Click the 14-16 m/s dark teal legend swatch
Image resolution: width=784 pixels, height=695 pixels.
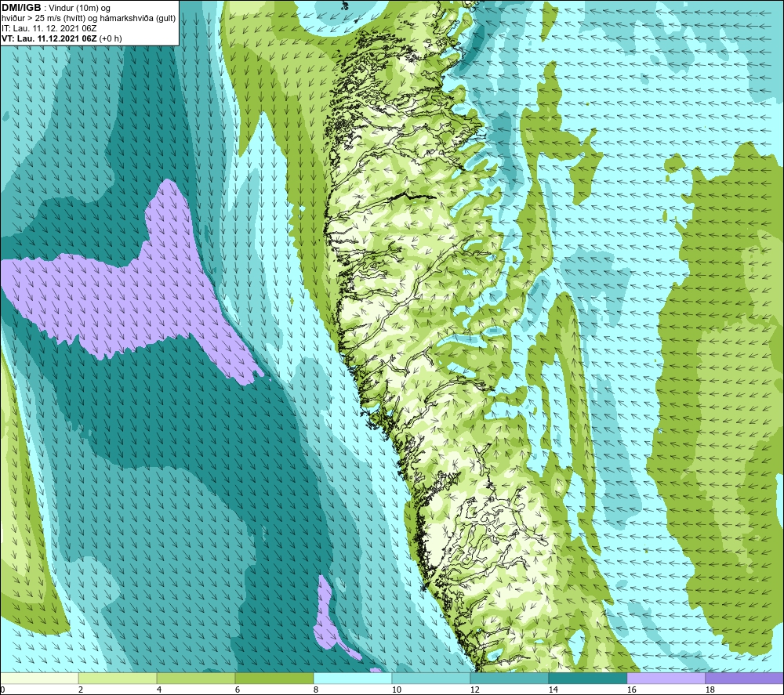click(587, 678)
